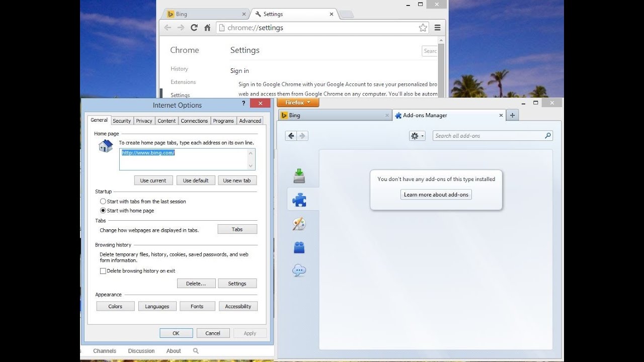
Task: Bookmark page with Chrome star icon
Action: tap(423, 28)
